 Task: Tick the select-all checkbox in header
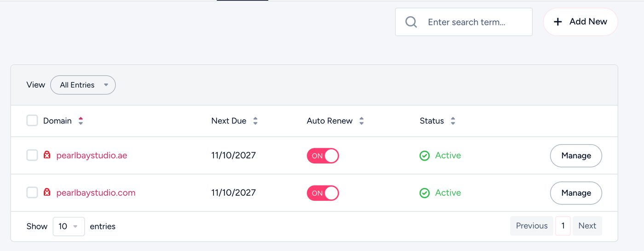pos(32,121)
